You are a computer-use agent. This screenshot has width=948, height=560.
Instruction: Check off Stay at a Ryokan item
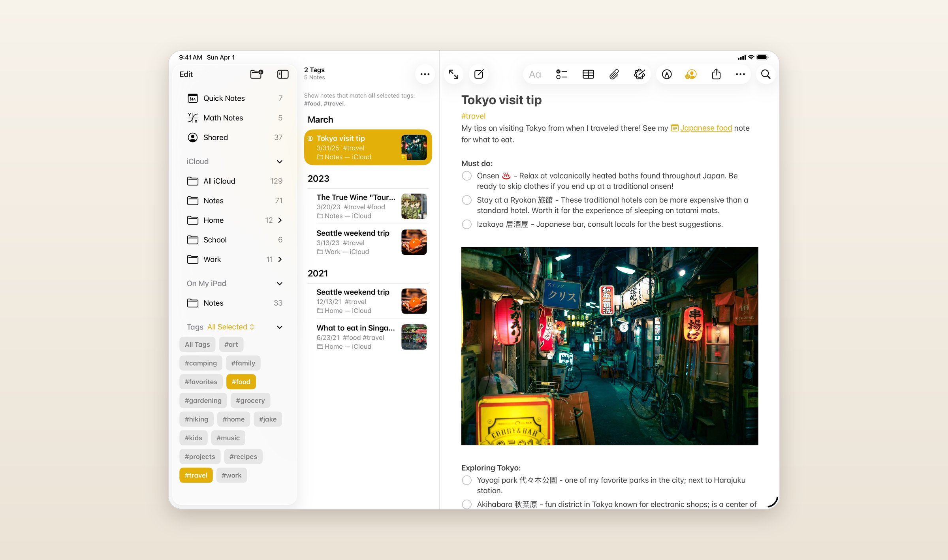pyautogui.click(x=466, y=200)
